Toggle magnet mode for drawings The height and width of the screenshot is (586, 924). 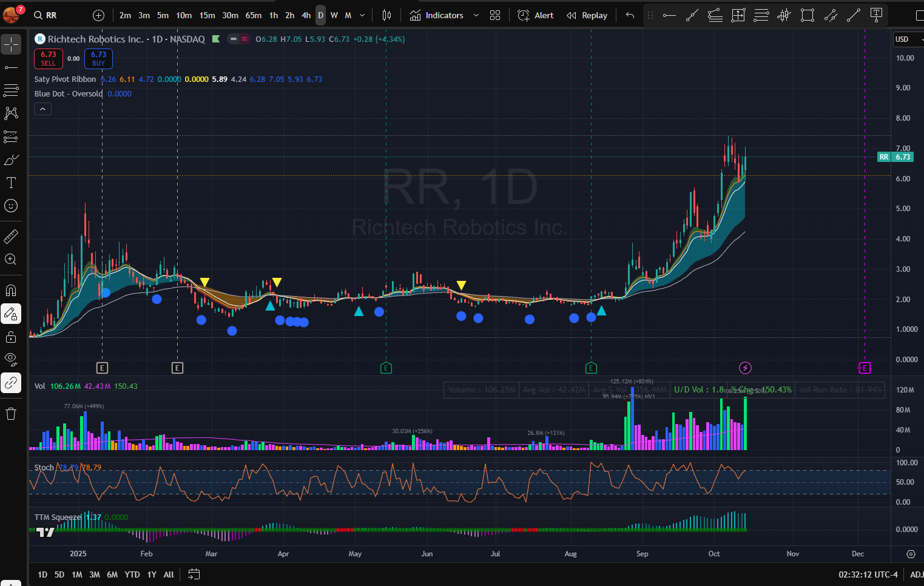(11, 291)
